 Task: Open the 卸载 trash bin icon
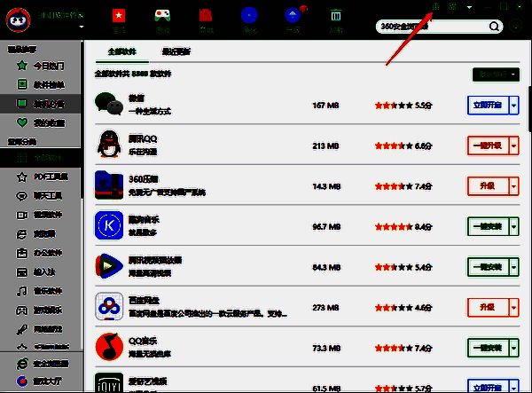tap(336, 16)
